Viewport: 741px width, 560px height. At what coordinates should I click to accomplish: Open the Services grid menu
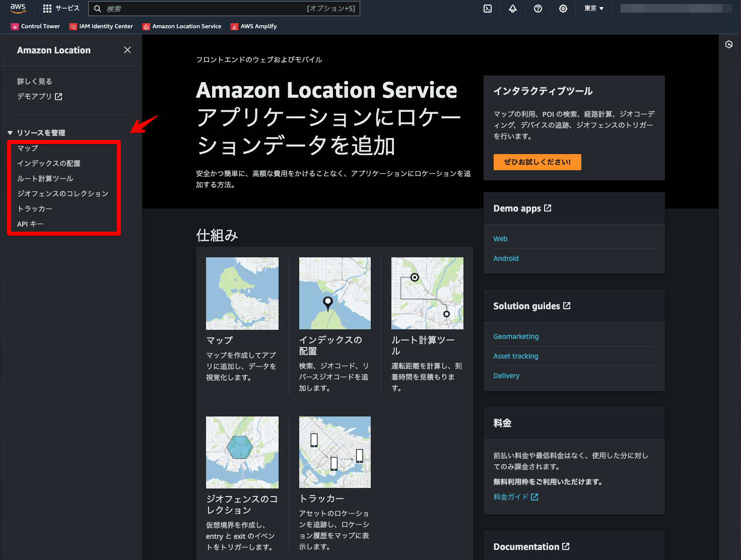pos(61,9)
